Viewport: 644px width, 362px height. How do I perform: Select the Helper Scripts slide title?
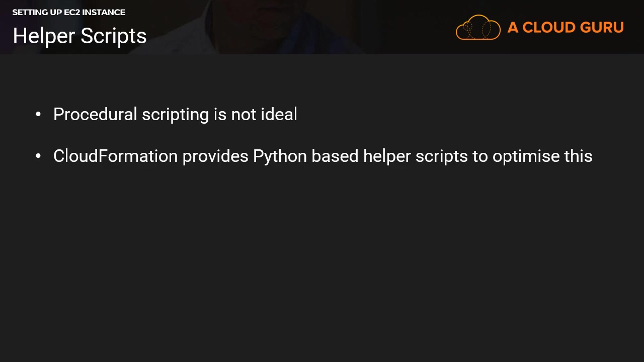tap(79, 36)
